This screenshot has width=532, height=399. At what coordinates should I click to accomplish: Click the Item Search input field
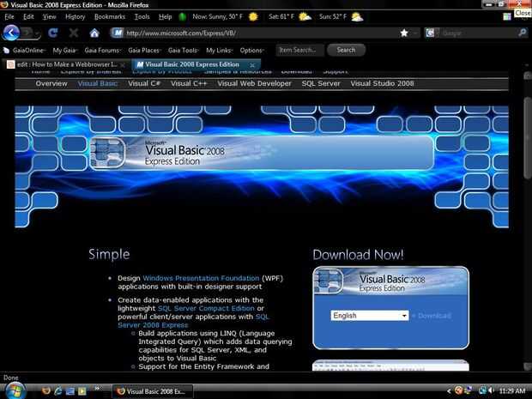[299, 51]
